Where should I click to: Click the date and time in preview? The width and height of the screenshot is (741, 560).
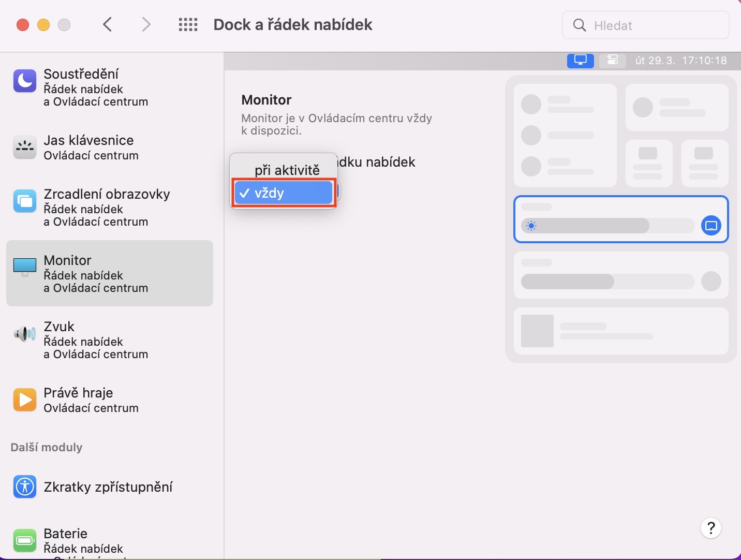tap(681, 61)
